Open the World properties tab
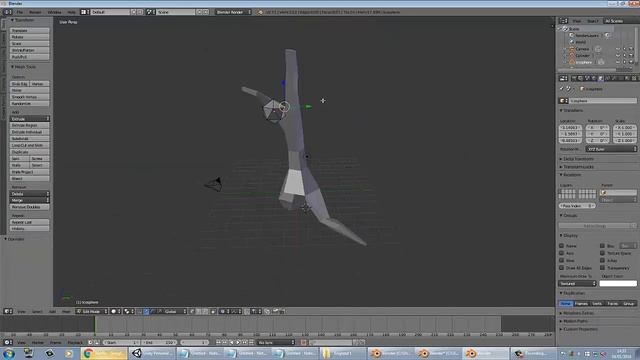This screenshot has width=640, height=360. click(593, 78)
